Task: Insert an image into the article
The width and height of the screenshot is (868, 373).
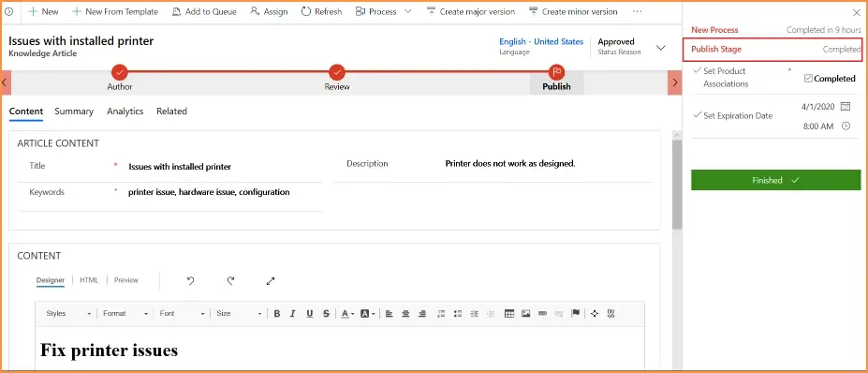Action: click(x=526, y=314)
